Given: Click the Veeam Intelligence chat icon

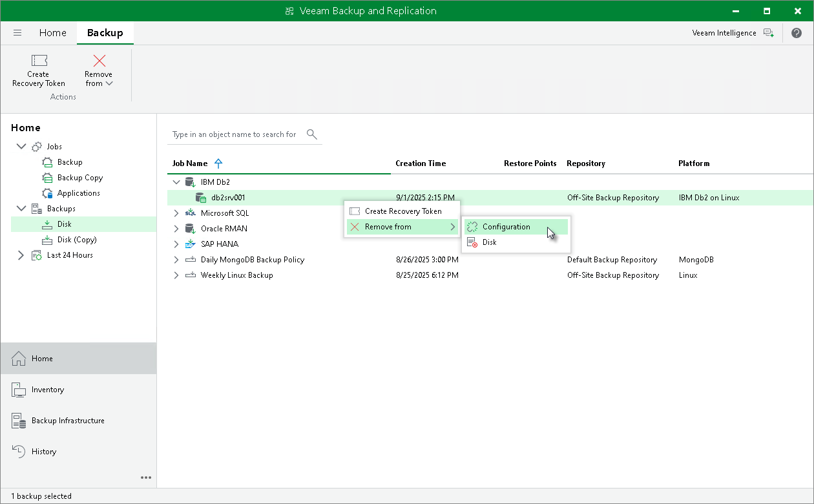Looking at the screenshot, I should [x=769, y=32].
